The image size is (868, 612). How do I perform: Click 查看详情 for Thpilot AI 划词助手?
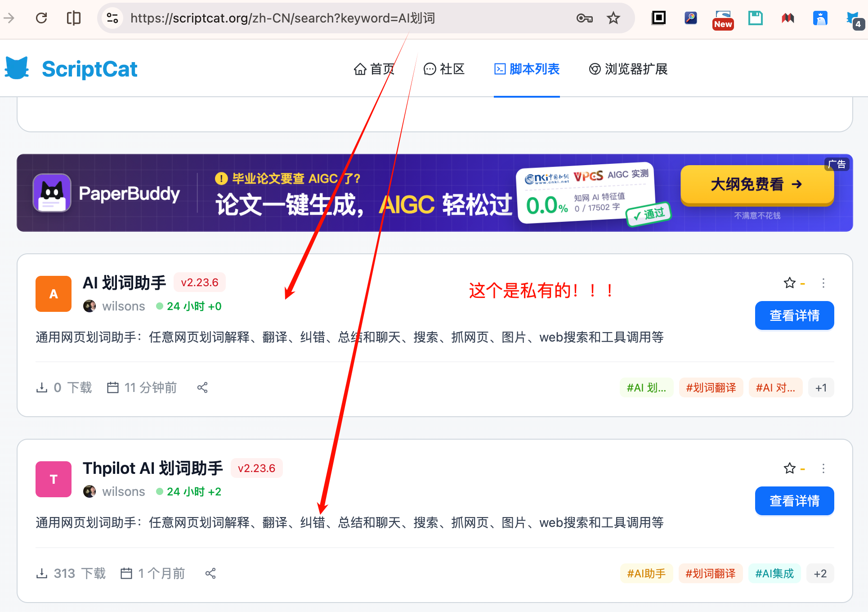(x=794, y=501)
